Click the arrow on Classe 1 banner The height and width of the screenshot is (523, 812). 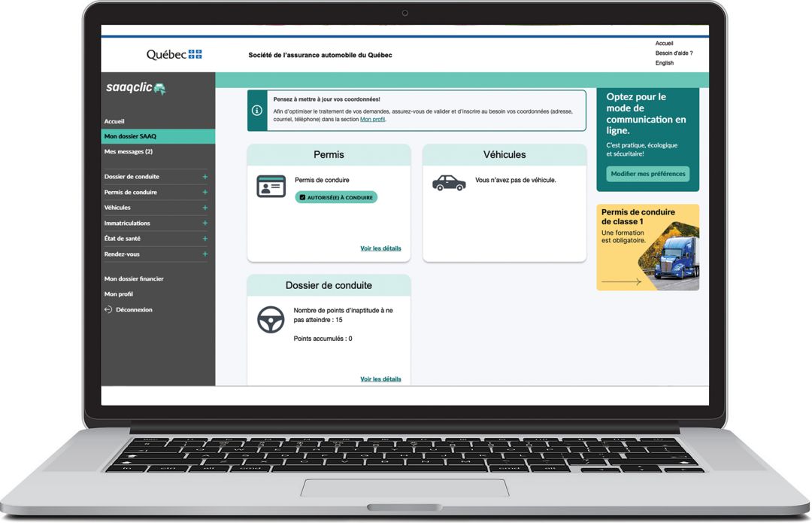621,282
